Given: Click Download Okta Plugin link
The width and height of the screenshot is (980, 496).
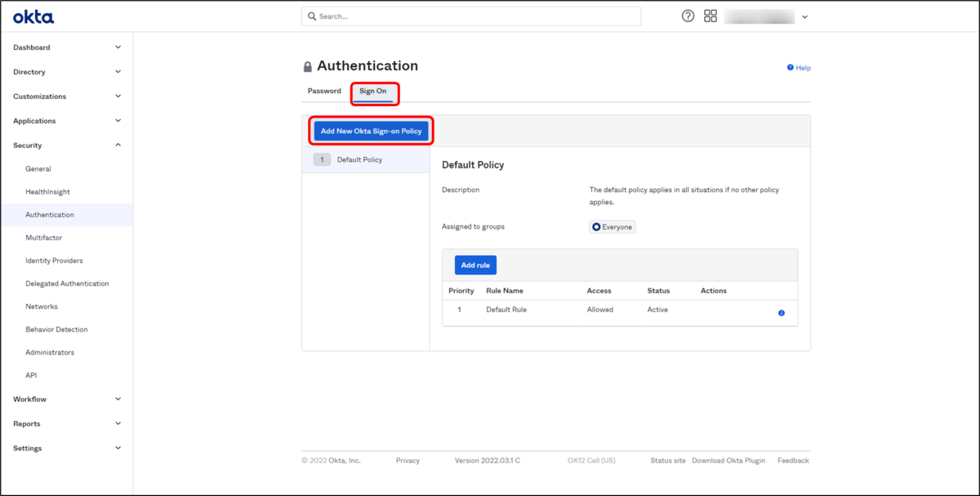Looking at the screenshot, I should pos(728,461).
